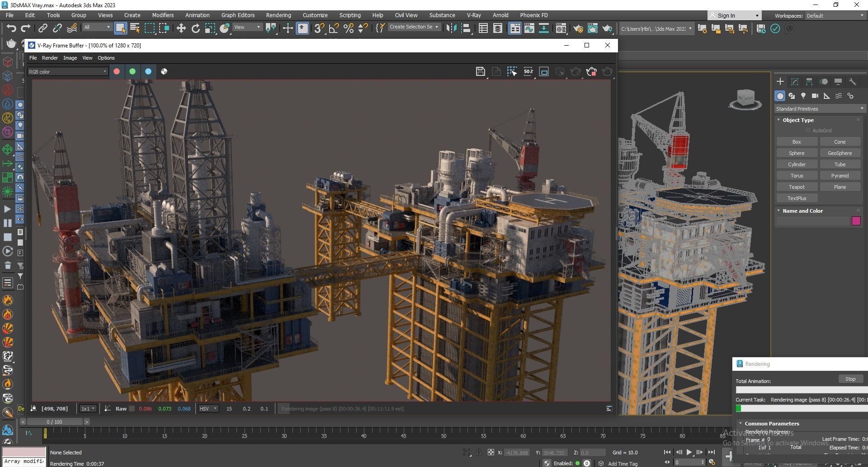Click the object name input field
868x467 pixels.
pyautogui.click(x=813, y=221)
